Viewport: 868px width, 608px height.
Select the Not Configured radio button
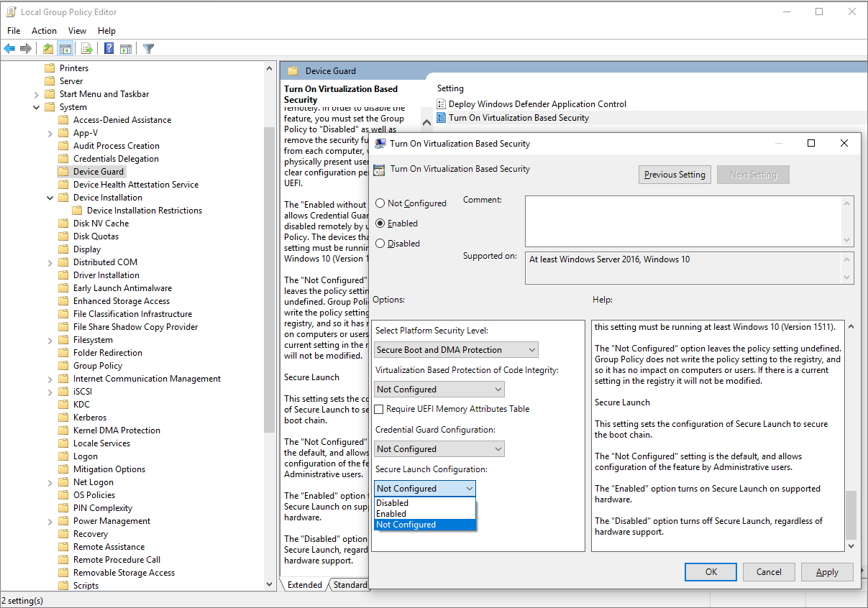click(x=380, y=203)
